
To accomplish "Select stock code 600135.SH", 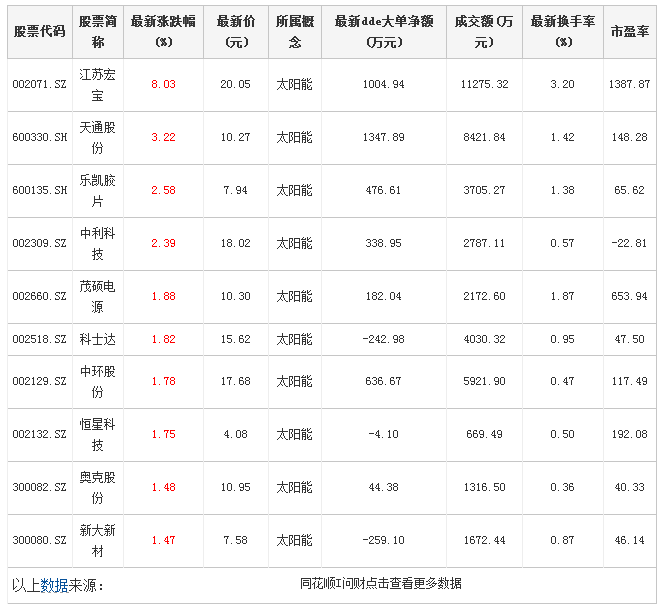I will click(x=39, y=190).
